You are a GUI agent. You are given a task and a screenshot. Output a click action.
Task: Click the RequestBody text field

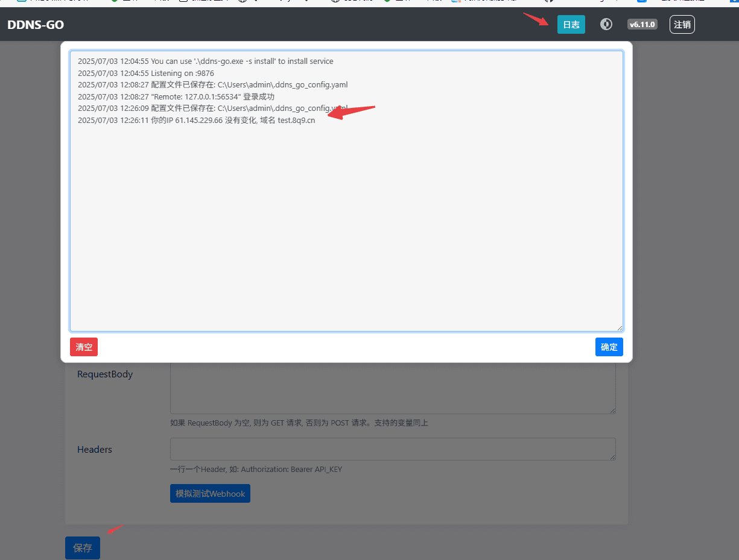[393, 388]
